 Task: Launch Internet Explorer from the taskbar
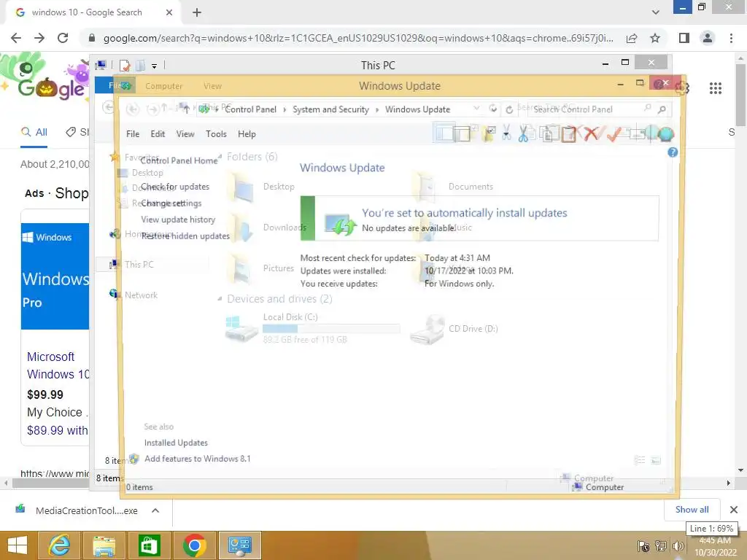59,545
